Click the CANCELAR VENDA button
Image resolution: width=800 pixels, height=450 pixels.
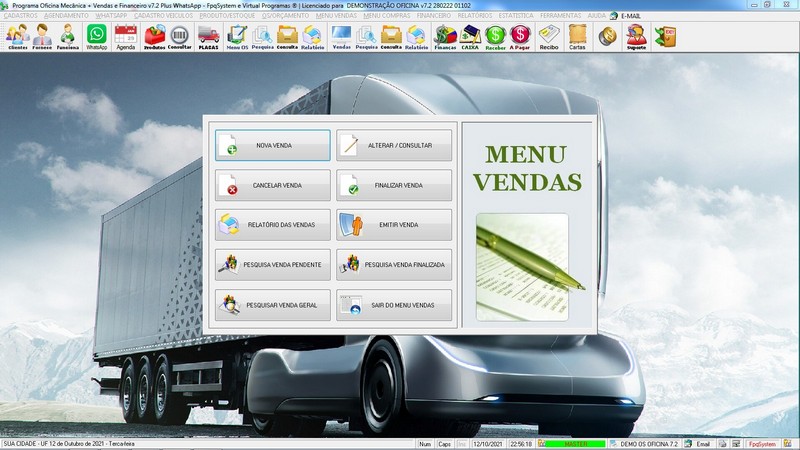[x=272, y=185]
